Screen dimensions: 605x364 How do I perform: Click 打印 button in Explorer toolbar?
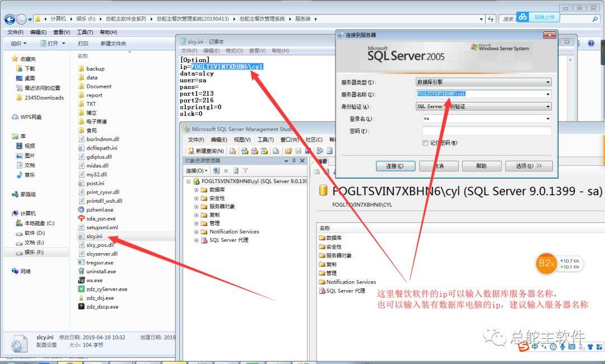83,44
